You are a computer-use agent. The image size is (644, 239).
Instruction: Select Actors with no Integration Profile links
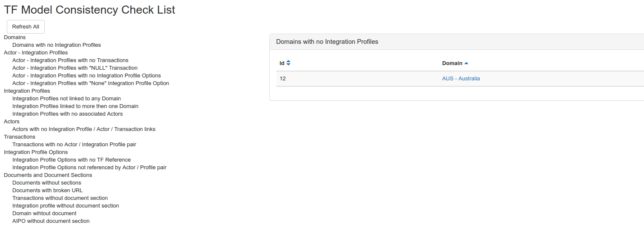(84, 129)
